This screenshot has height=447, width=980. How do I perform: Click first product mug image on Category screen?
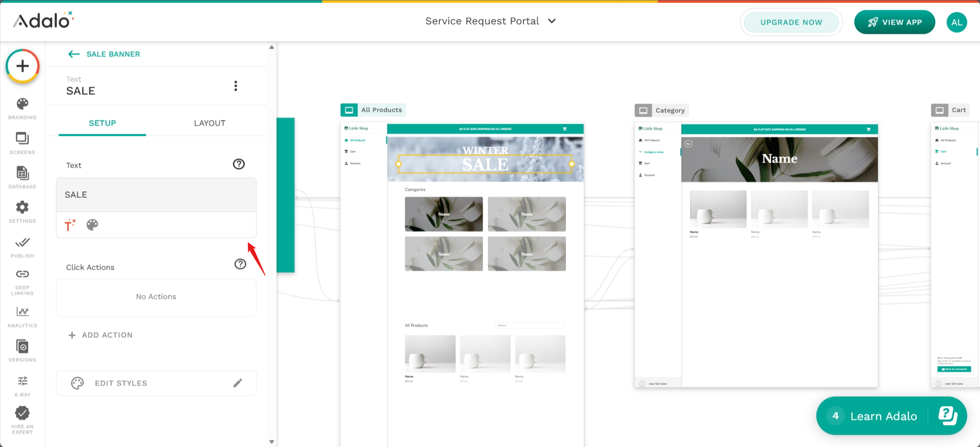[x=718, y=209]
